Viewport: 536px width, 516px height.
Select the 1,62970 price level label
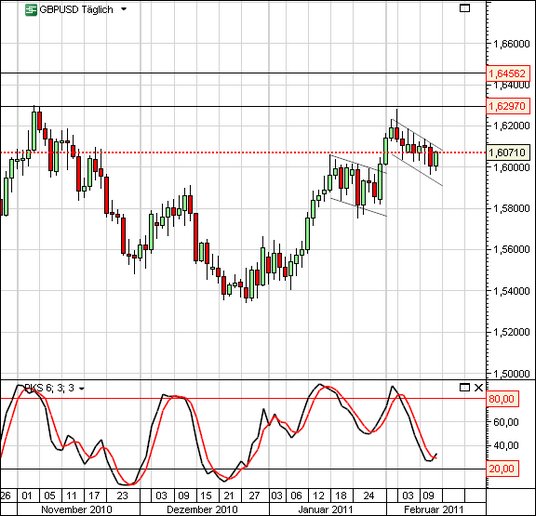pyautogui.click(x=507, y=106)
